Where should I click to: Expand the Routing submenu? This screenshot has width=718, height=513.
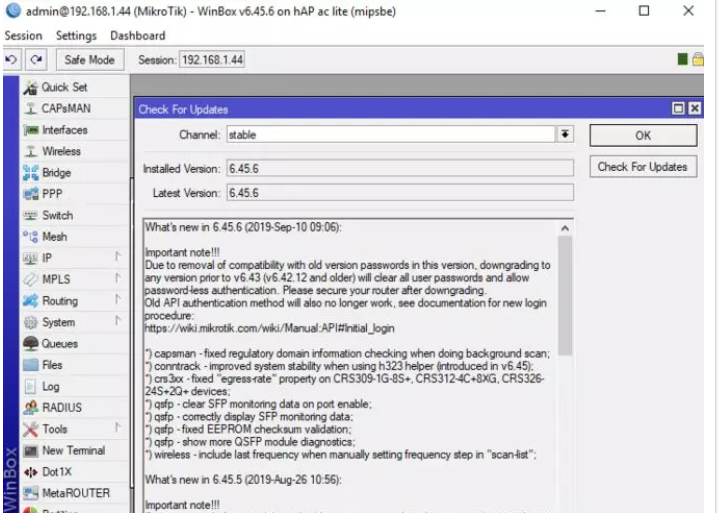click(59, 300)
